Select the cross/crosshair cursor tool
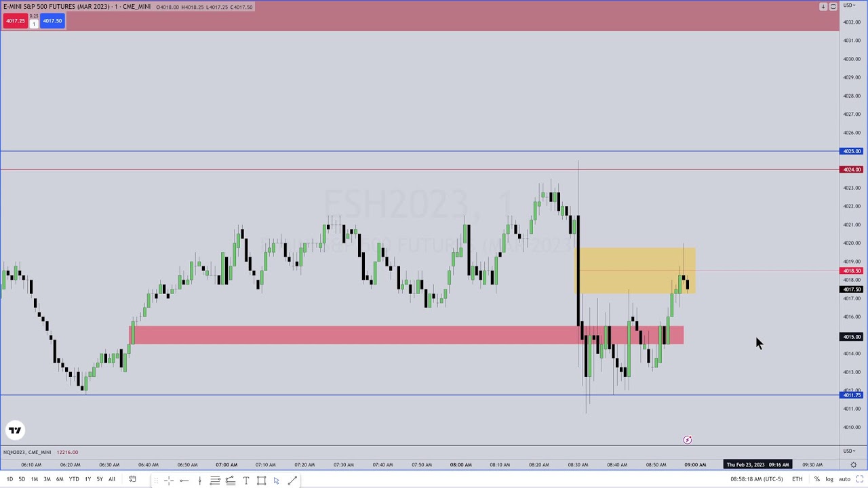This screenshot has width=868, height=488. pyautogui.click(x=169, y=481)
